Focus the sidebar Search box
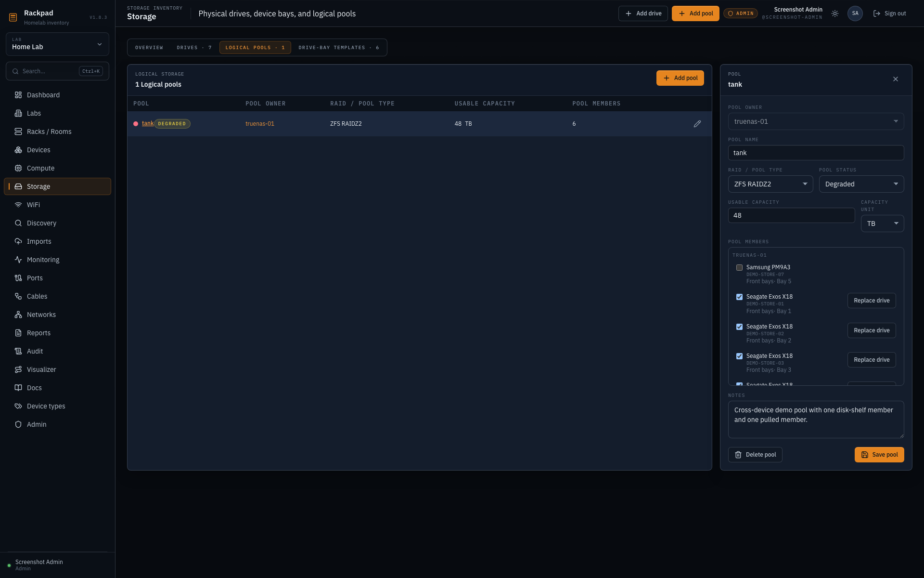 (x=57, y=71)
